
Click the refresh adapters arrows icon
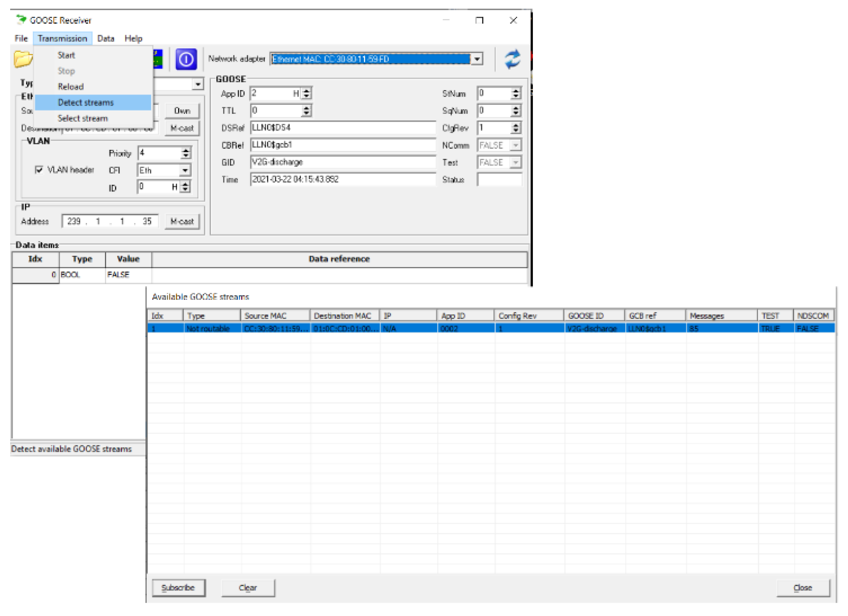point(512,59)
